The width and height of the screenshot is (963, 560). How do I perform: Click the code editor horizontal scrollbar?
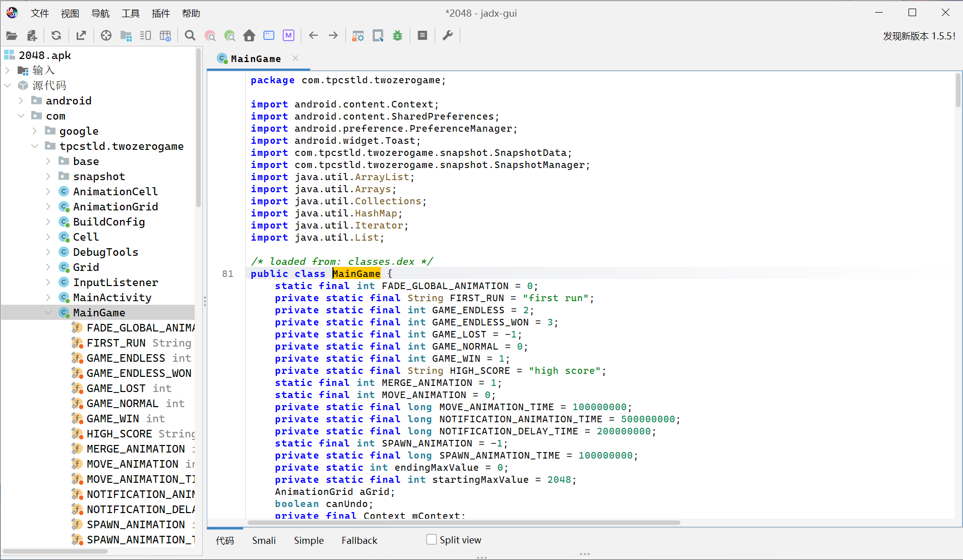point(464,523)
